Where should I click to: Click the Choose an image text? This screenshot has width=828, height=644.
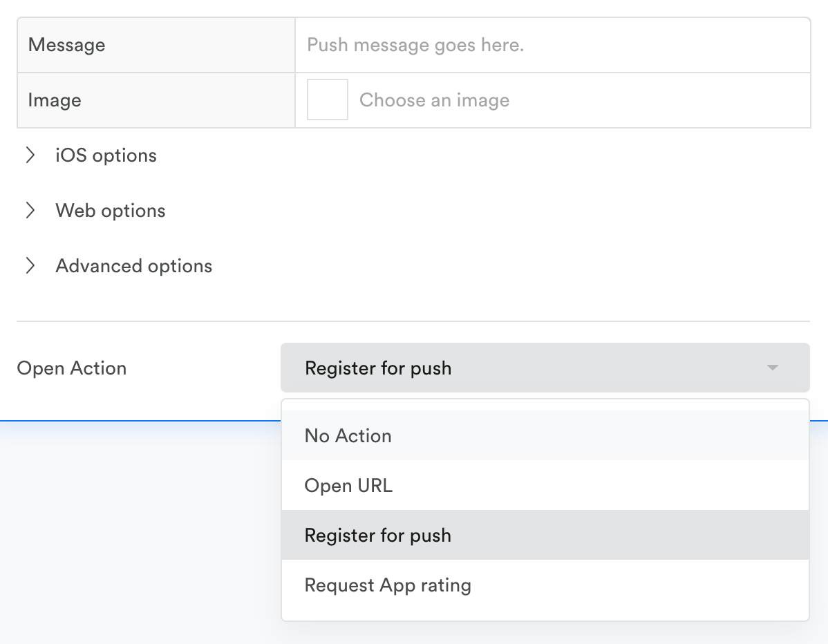coord(434,100)
